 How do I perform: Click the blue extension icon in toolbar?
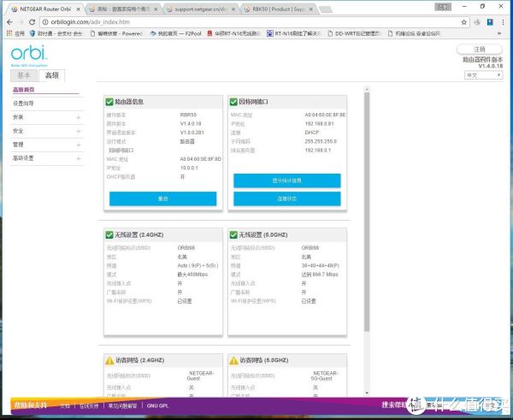(x=490, y=22)
